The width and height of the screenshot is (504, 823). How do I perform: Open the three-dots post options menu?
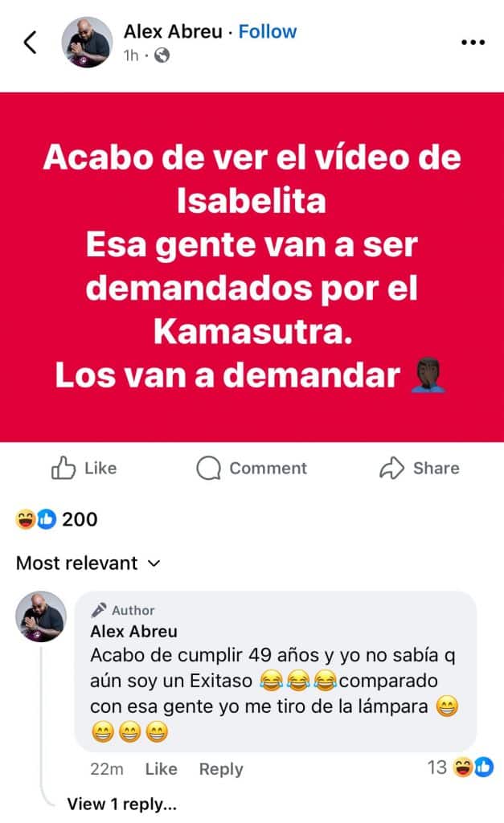click(x=473, y=43)
